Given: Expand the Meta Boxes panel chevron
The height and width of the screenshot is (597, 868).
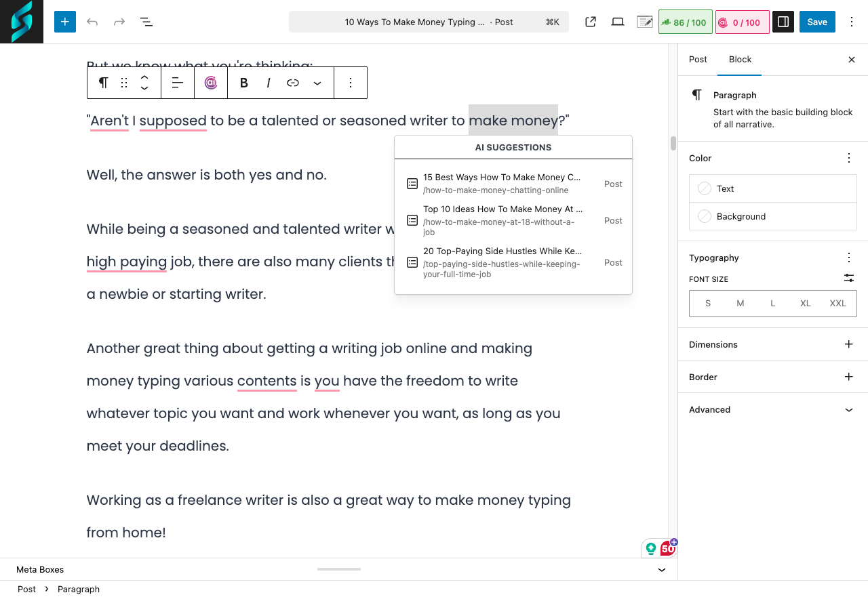Looking at the screenshot, I should pos(661,569).
